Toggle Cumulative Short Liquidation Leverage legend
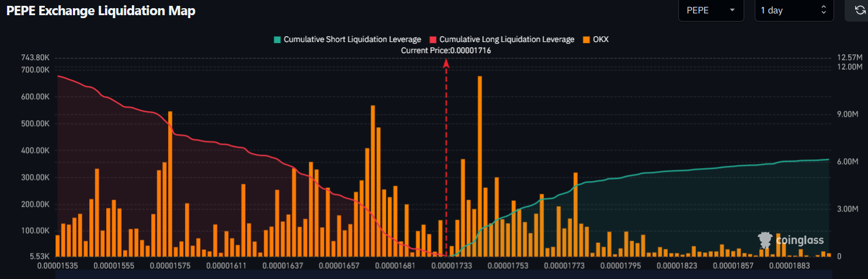The image size is (868, 279). coord(347,40)
